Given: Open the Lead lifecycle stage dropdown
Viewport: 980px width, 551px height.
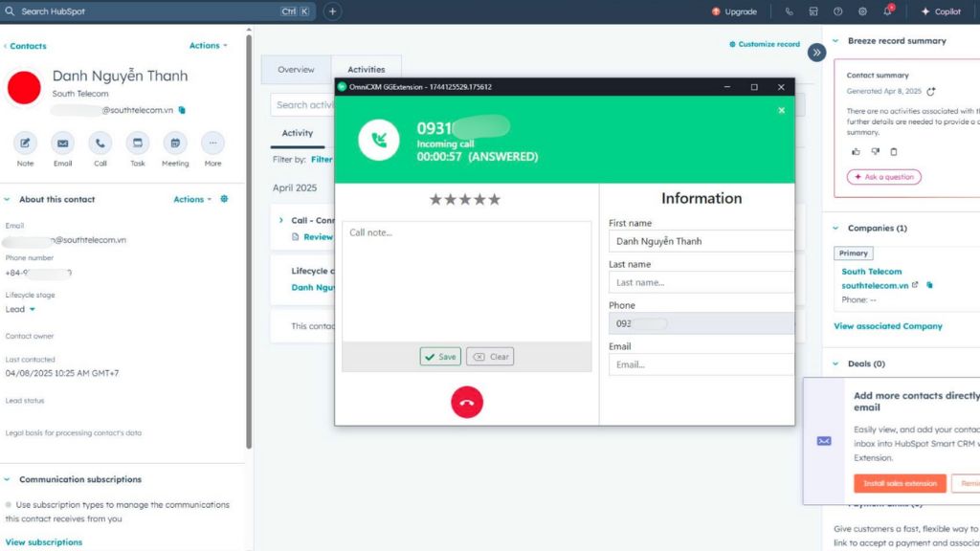Looking at the screenshot, I should [21, 309].
